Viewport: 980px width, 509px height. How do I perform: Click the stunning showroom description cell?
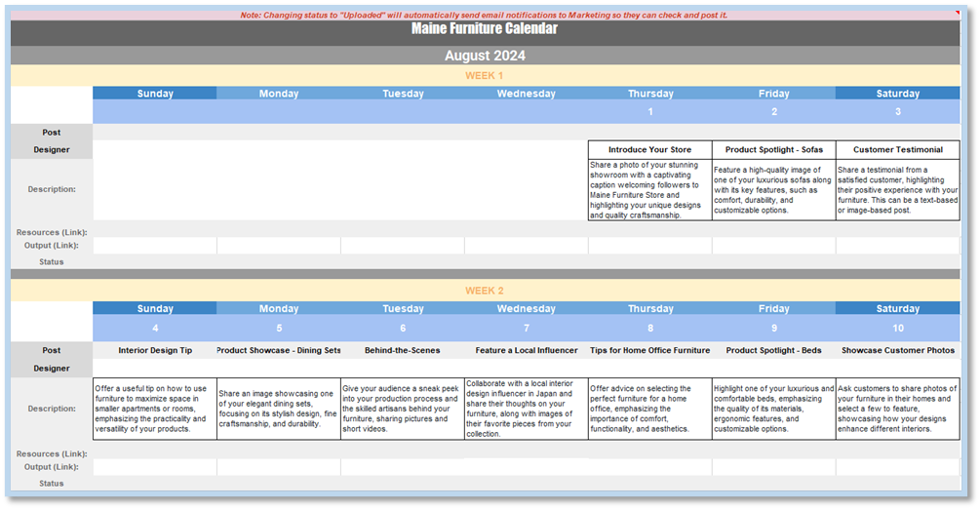(650, 189)
